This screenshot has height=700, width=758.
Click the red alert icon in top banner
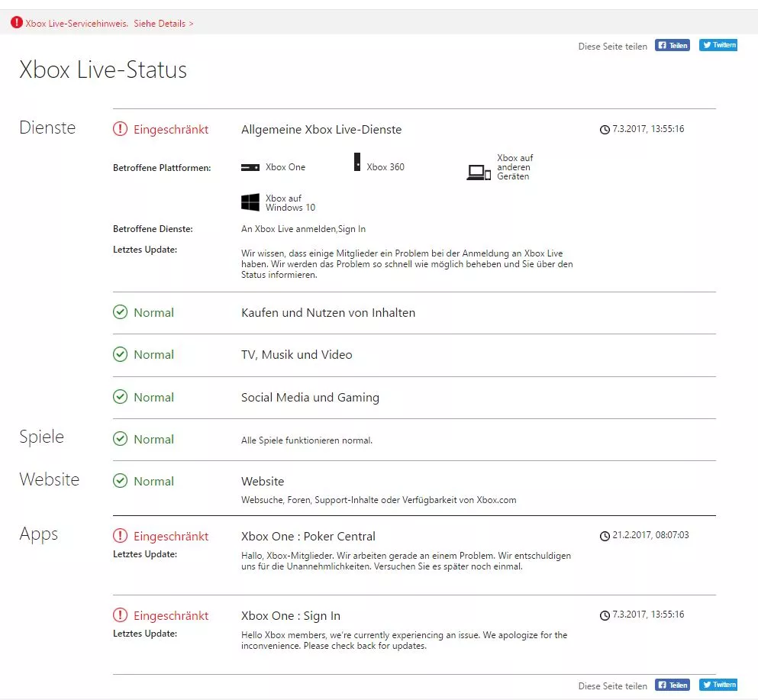[x=17, y=22]
